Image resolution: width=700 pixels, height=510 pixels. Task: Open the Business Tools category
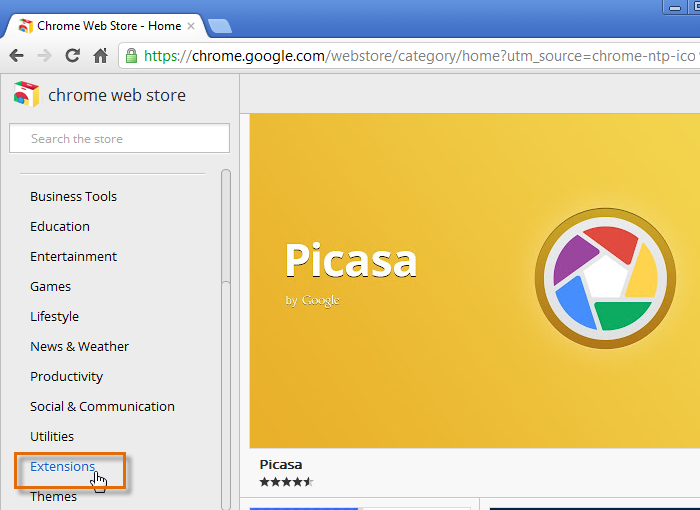tap(73, 196)
